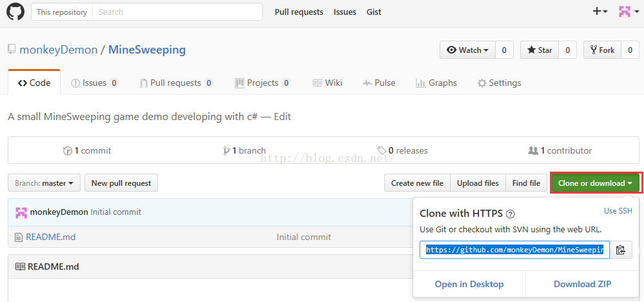
Task: View the 1 contributor page
Action: [560, 151]
